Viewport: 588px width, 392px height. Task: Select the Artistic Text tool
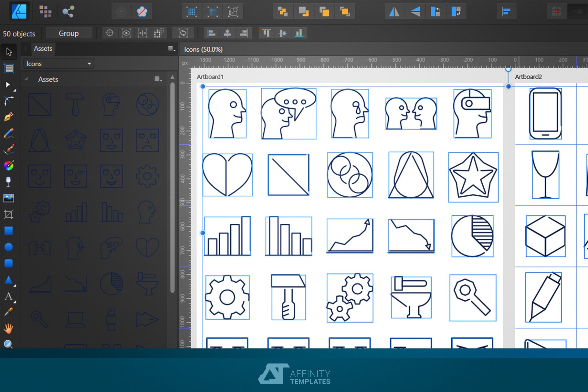[9, 297]
